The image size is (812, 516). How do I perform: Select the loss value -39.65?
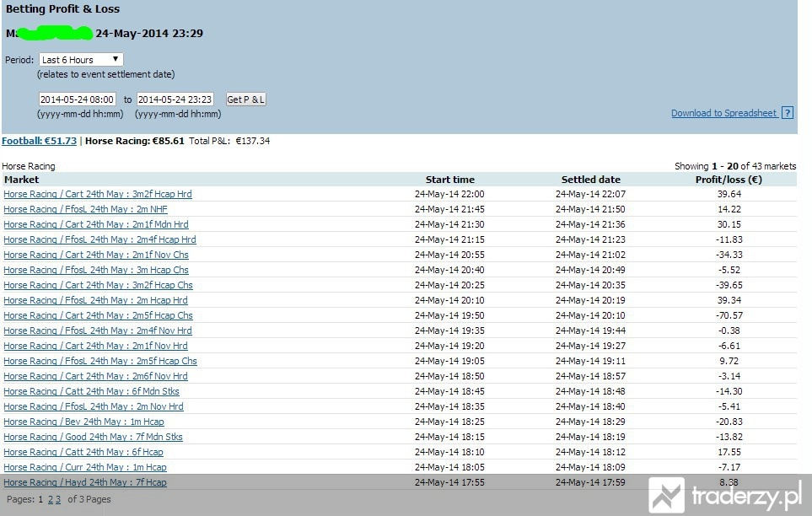point(729,286)
